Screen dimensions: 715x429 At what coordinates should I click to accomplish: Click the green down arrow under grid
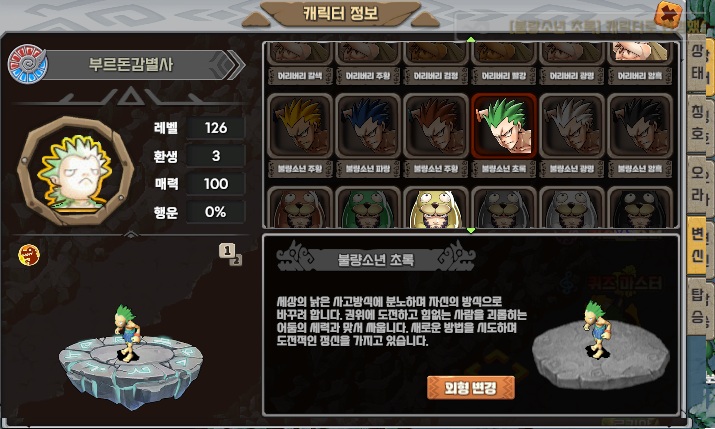click(x=471, y=231)
